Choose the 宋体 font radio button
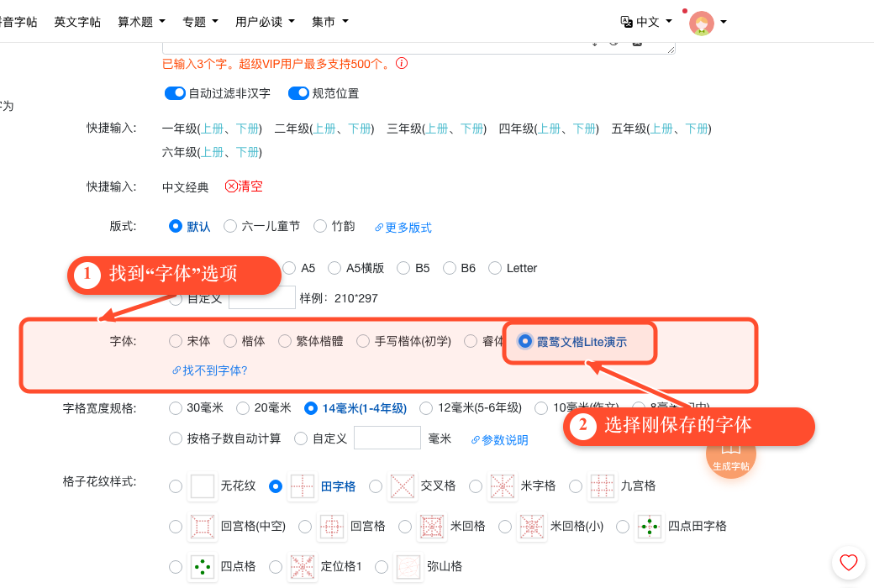874x588 pixels. coord(176,341)
